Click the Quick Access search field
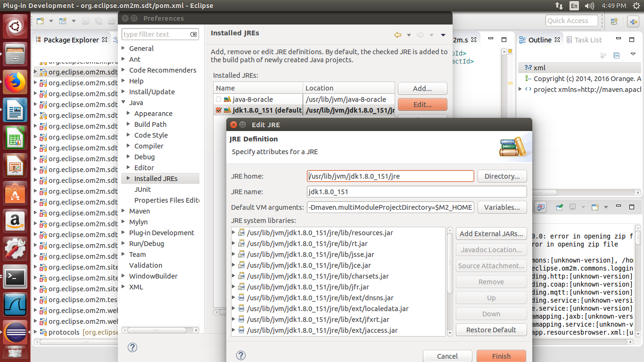644x362 pixels. [x=572, y=21]
